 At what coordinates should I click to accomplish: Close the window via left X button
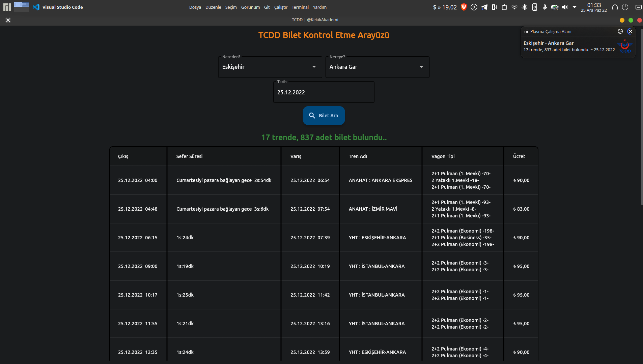click(8, 20)
